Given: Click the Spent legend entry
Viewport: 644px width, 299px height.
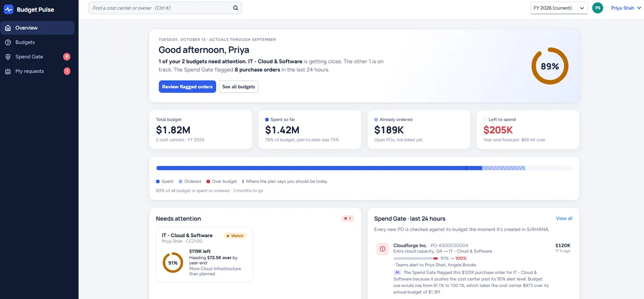Looking at the screenshot, I should pos(165,182).
